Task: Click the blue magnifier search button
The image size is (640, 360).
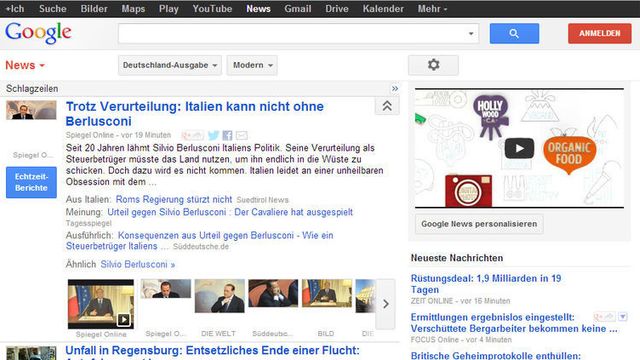Action: 514,33
